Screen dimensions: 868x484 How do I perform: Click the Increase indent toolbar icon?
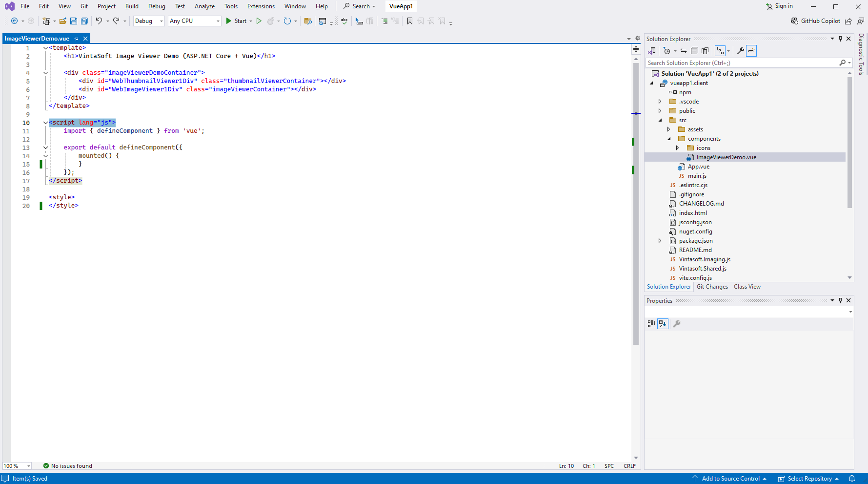click(x=384, y=21)
